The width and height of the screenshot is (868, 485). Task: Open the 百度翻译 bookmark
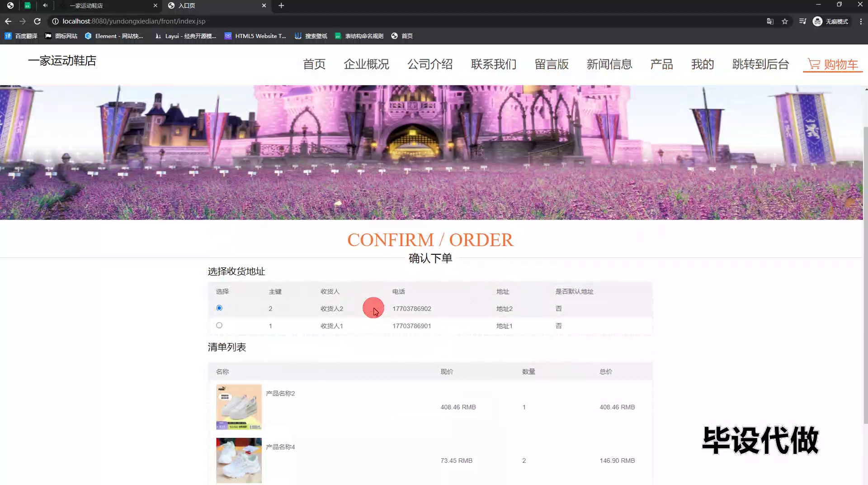(21, 36)
